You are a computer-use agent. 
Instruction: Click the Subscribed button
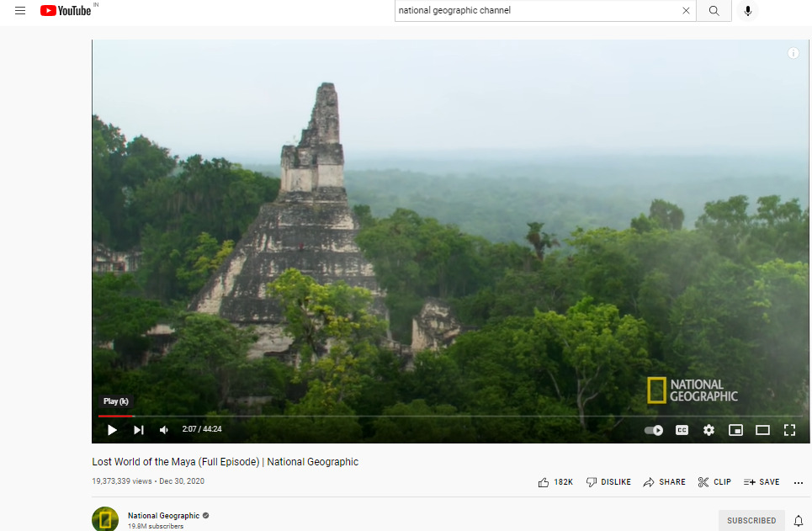coord(751,521)
